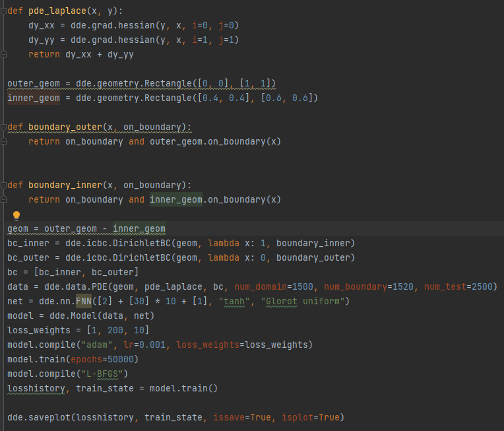The width and height of the screenshot is (504, 431).
Task: Click the pde_laplace function name
Action: point(57,11)
